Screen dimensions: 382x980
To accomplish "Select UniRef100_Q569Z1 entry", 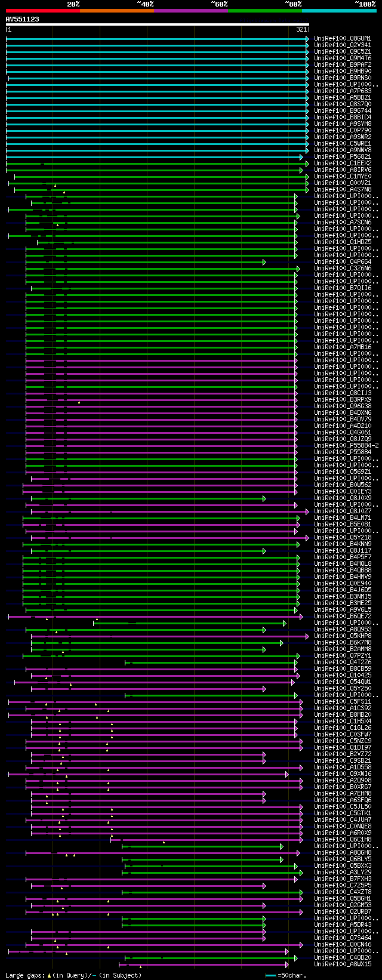I will (x=343, y=472).
